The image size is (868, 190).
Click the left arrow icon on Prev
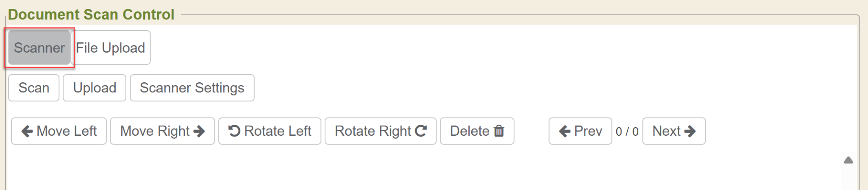point(565,131)
